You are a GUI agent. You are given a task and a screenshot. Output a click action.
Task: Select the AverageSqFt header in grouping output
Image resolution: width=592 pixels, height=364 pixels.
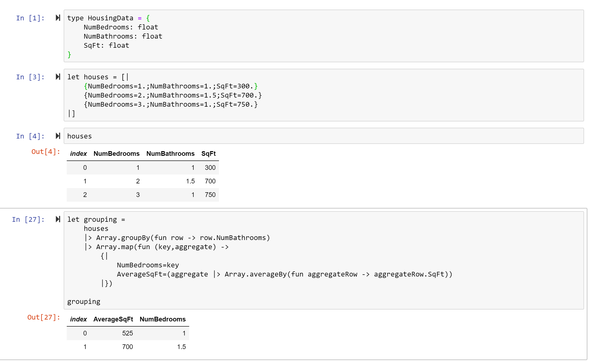click(113, 319)
